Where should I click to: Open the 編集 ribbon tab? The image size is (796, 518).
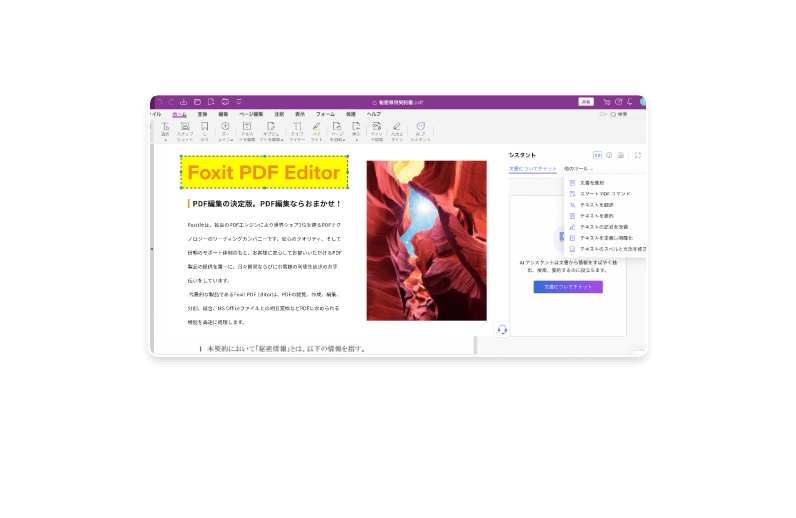[223, 114]
